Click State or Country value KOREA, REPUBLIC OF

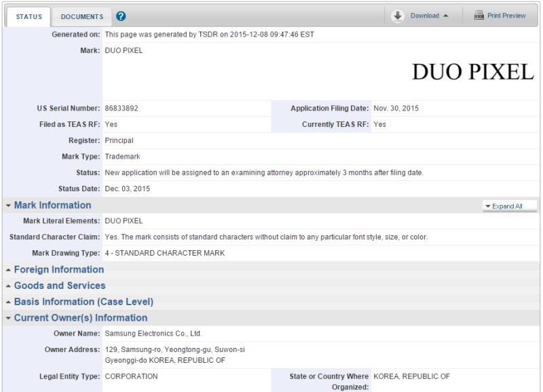point(411,376)
